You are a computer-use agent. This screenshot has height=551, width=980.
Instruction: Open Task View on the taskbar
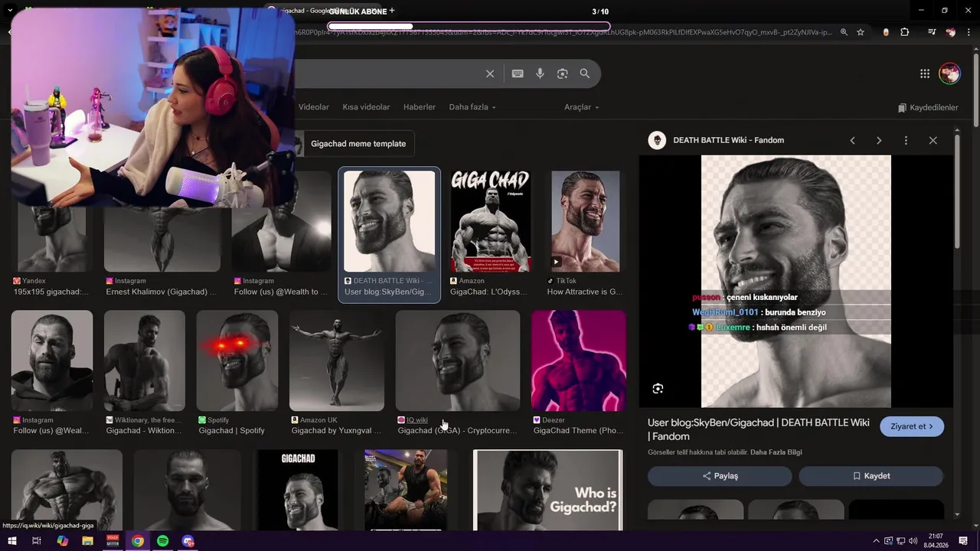tap(36, 541)
